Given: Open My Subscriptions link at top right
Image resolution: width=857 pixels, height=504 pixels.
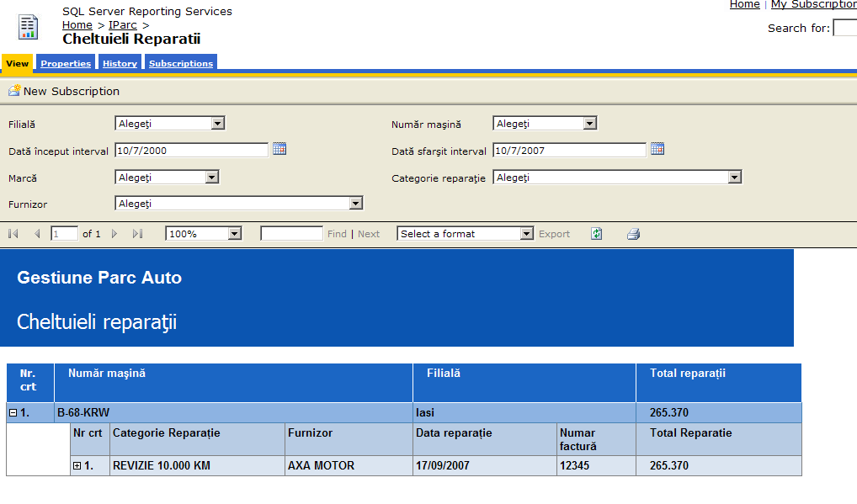Looking at the screenshot, I should click(814, 4).
